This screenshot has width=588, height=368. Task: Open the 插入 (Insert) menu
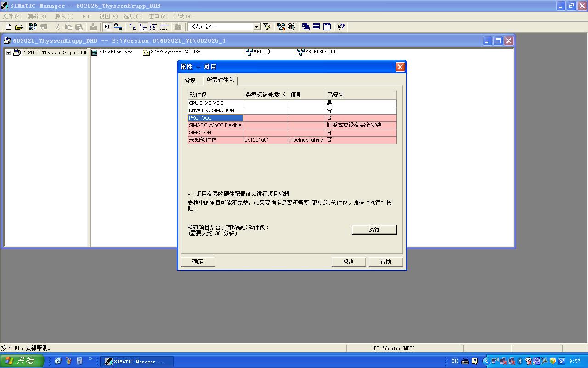pos(64,17)
